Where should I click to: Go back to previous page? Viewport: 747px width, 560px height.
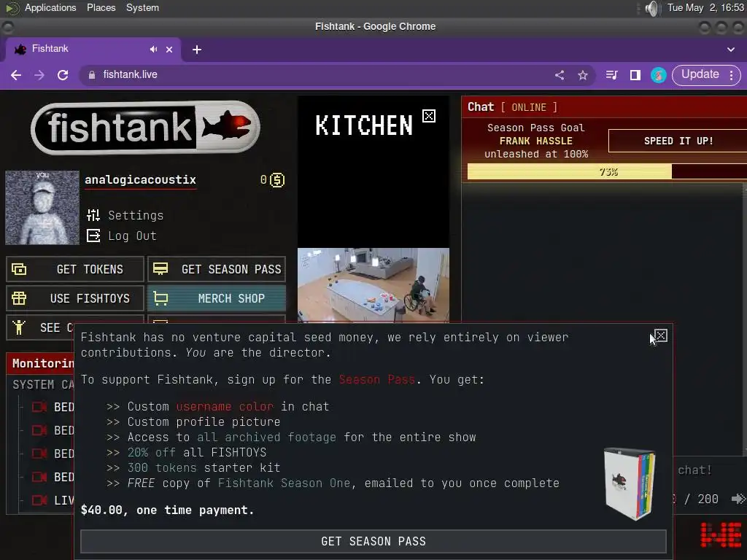16,75
